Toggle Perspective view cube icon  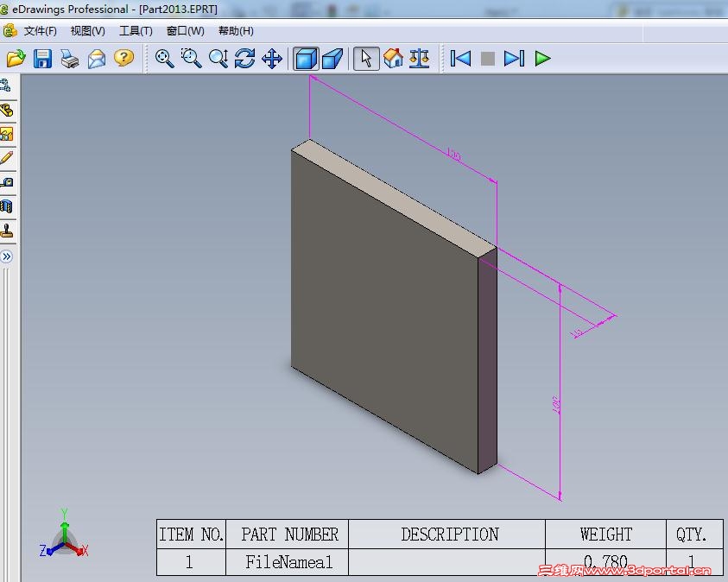point(332,59)
